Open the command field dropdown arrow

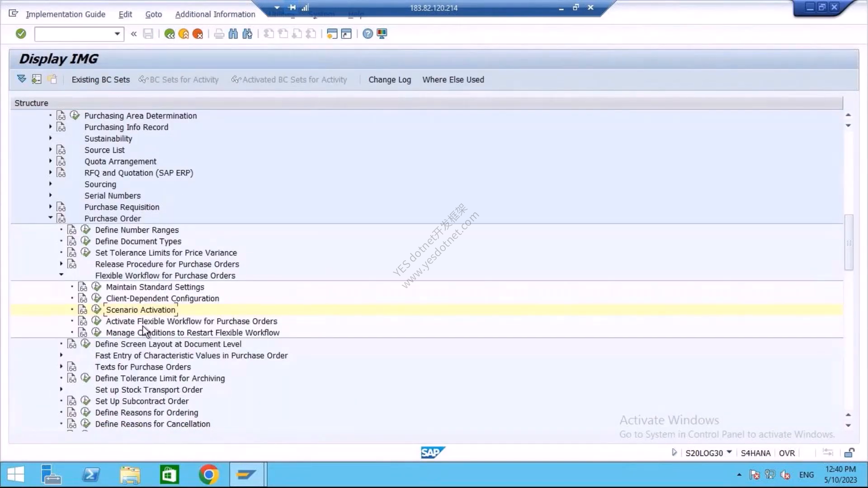pos(117,34)
